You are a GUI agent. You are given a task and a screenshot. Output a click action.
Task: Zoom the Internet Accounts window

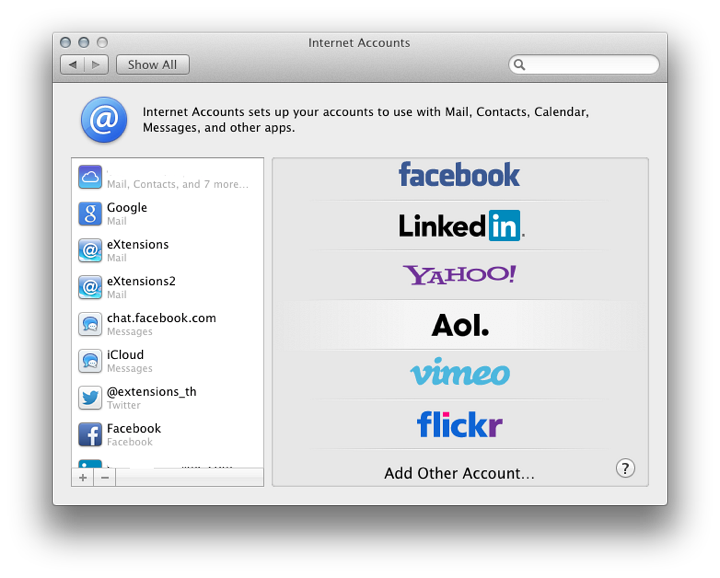(102, 42)
